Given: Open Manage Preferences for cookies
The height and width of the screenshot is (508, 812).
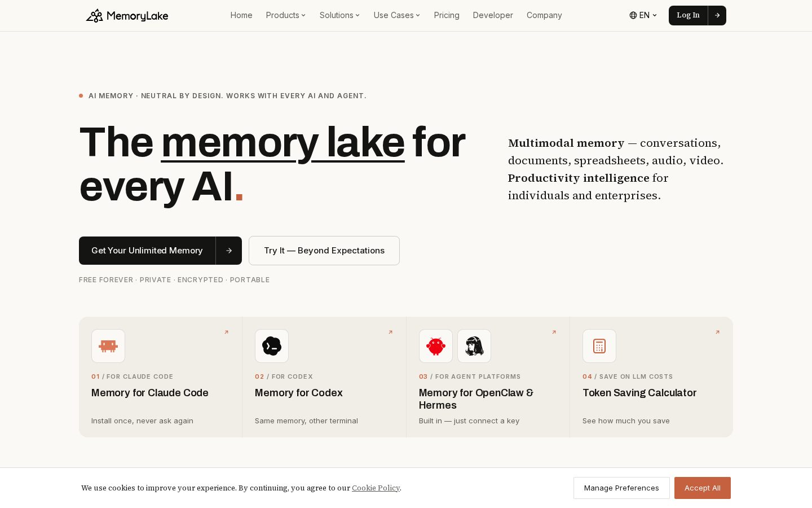Looking at the screenshot, I should click(621, 488).
